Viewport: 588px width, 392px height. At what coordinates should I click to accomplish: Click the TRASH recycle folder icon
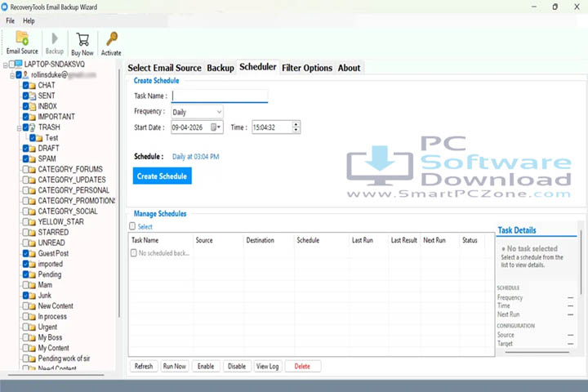point(33,127)
